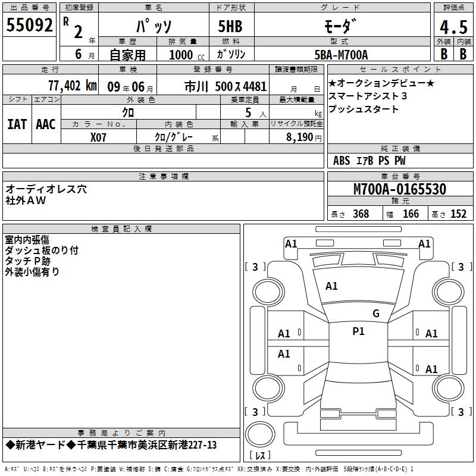
Task: Click the chassis number M700A-0165530
Action: point(400,189)
